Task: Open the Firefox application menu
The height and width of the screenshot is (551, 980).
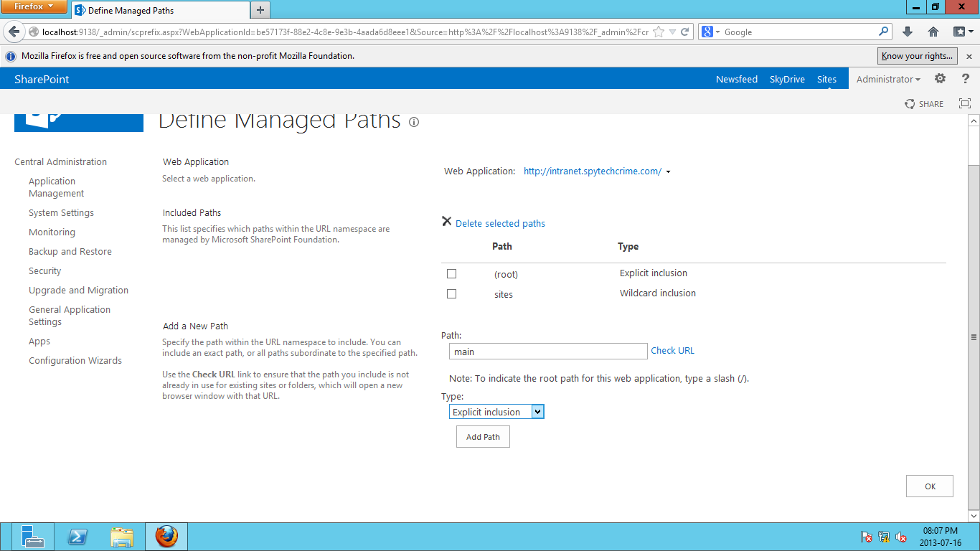Action: [x=34, y=7]
